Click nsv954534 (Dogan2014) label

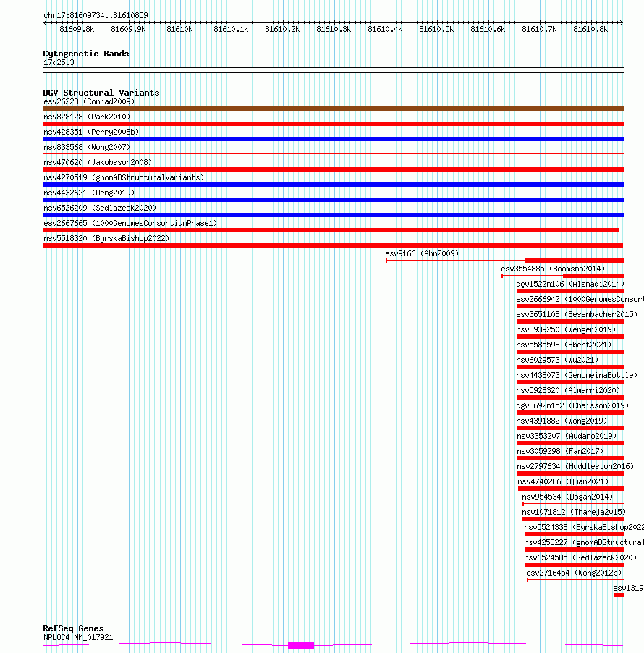[x=567, y=497]
